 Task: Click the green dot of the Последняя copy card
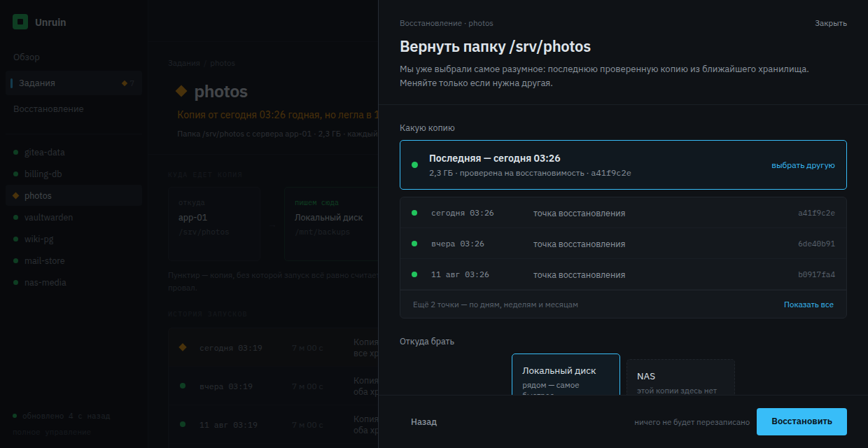[x=414, y=165]
